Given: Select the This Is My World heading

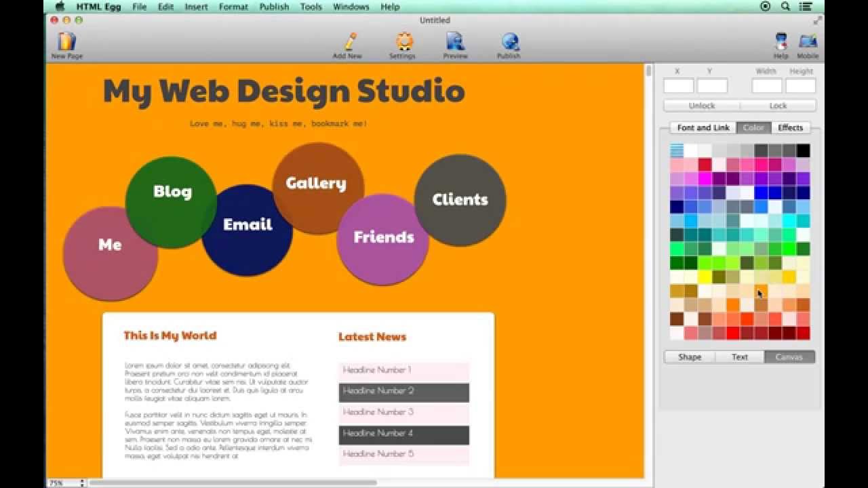Looking at the screenshot, I should [x=170, y=335].
